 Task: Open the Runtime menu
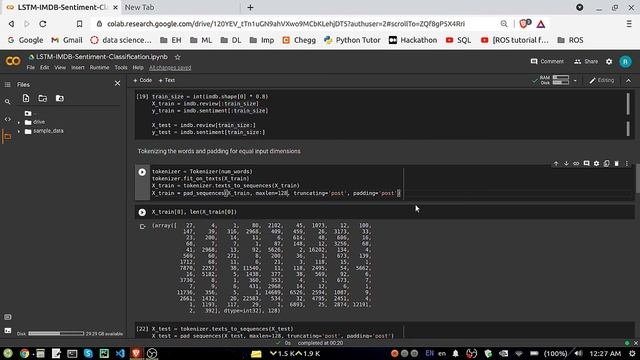point(99,68)
